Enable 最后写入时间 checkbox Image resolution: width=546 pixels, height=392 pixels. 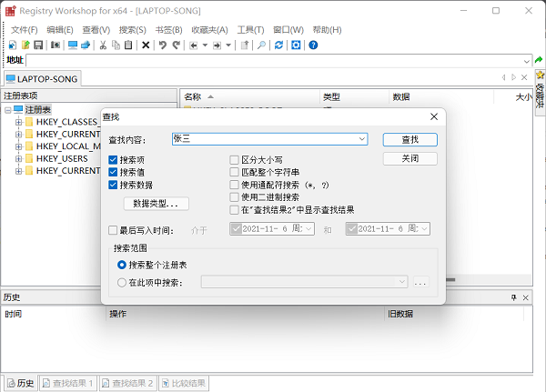[113, 230]
